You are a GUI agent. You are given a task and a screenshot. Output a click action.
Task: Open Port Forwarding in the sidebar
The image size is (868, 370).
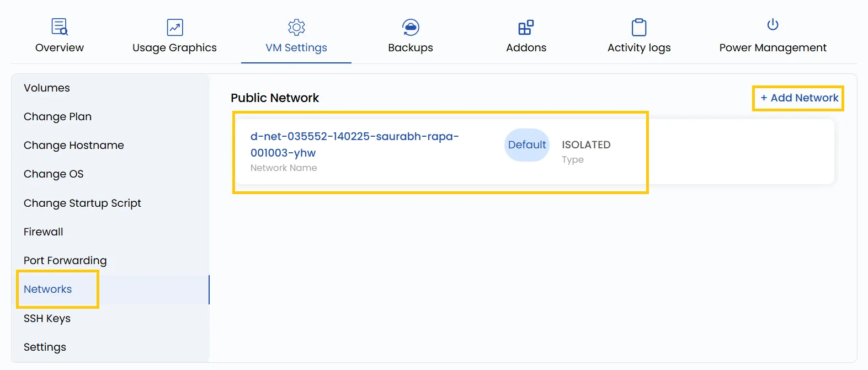[x=65, y=261]
